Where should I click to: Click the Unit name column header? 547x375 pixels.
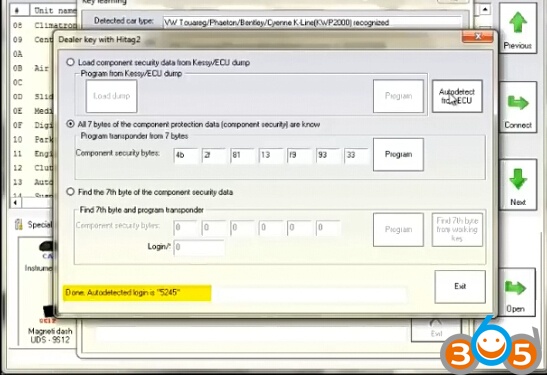(54, 10)
